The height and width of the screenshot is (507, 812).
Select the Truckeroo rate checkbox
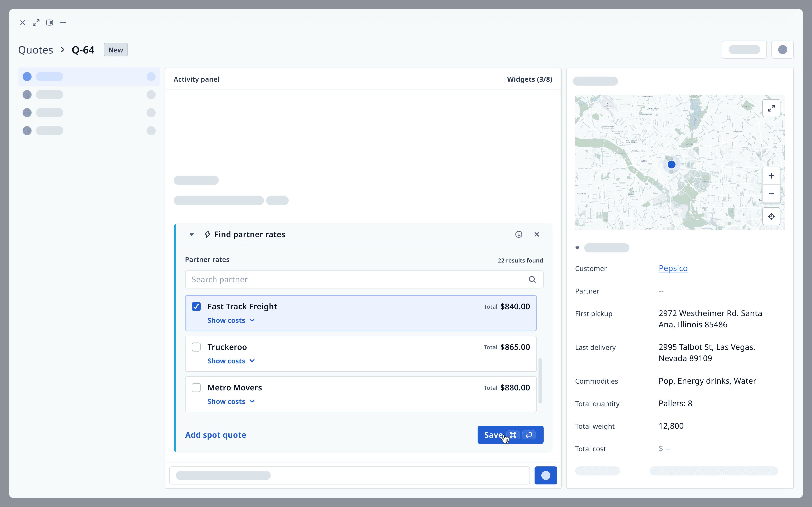pos(196,347)
